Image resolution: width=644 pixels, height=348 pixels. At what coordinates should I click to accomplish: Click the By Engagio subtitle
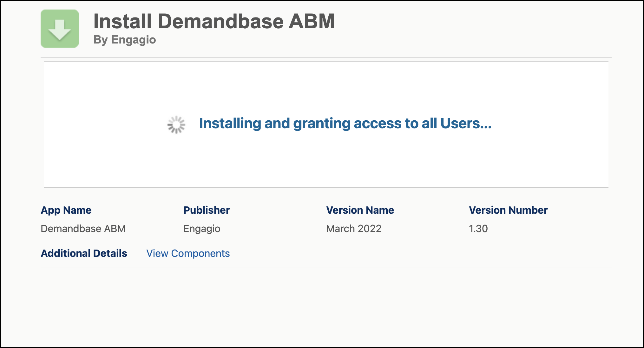[125, 40]
